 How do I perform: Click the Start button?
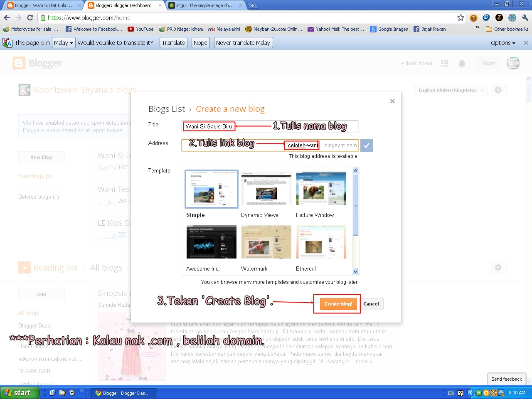[x=20, y=393]
